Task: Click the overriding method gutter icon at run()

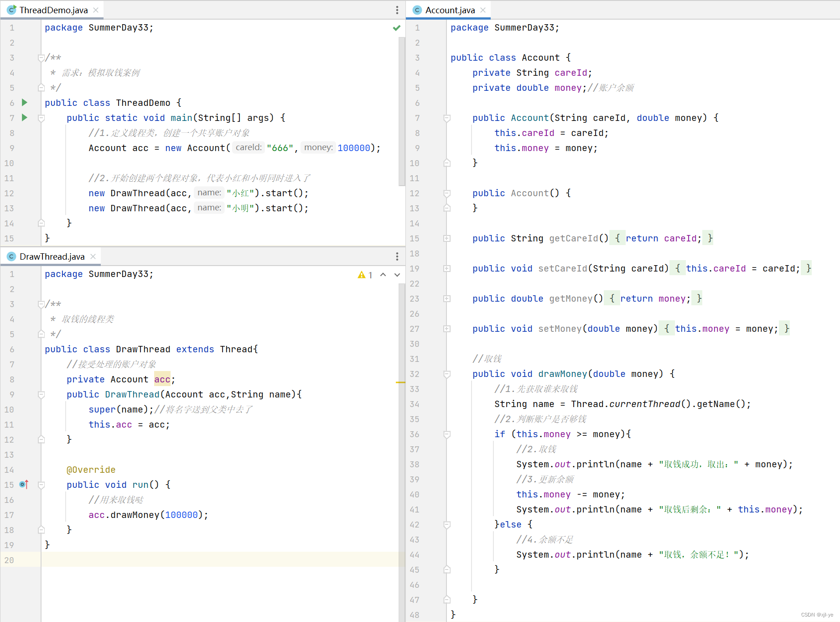Action: [24, 485]
